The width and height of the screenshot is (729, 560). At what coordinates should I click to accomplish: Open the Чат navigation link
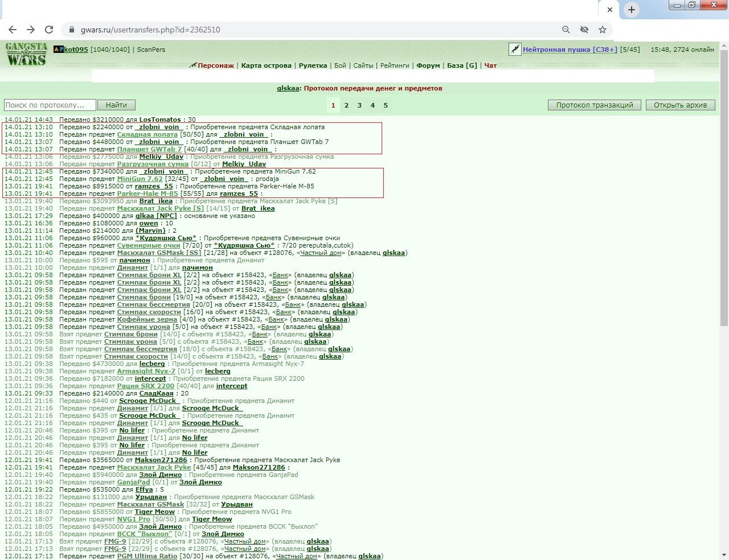[490, 65]
